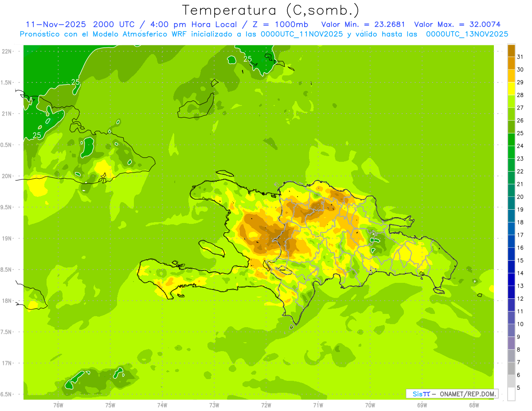532x411 pixels.
Task: Click the '5' color scale label
Action: (x=519, y=388)
